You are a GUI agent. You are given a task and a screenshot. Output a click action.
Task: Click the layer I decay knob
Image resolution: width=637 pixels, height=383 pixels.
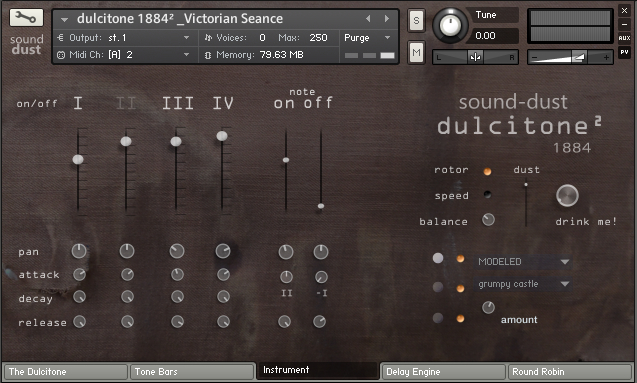(x=80, y=297)
